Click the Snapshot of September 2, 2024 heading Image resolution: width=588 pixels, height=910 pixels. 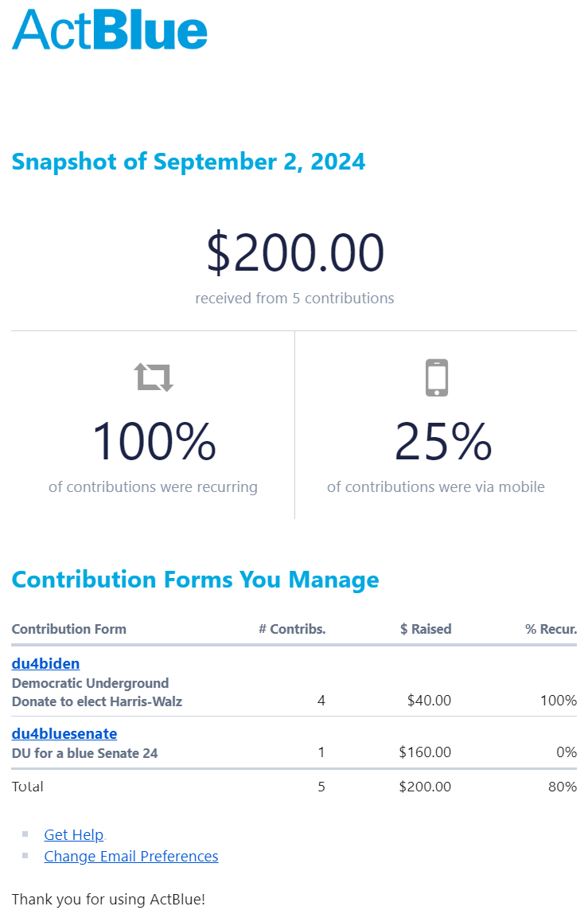pyautogui.click(x=189, y=162)
